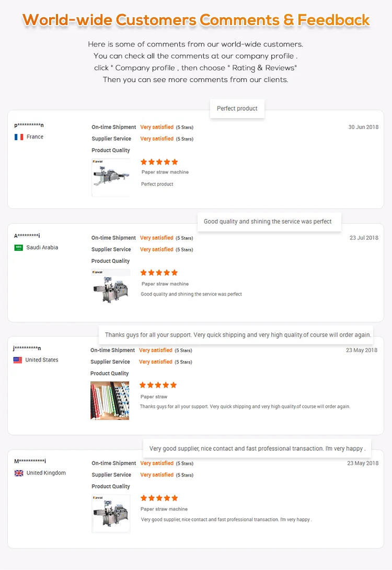This screenshot has width=392, height=570.
Task: Click the star rating in United States review
Action: (158, 385)
